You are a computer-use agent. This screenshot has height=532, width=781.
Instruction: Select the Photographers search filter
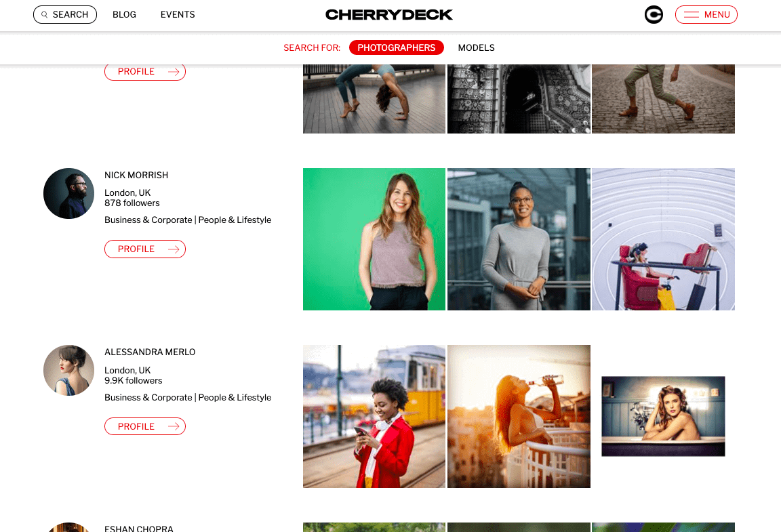click(x=397, y=47)
